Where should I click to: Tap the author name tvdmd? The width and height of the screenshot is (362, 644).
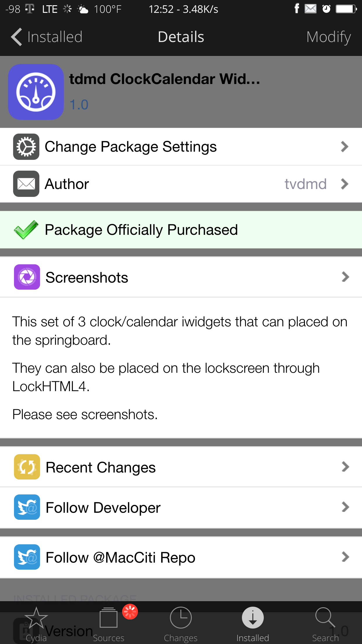305,184
